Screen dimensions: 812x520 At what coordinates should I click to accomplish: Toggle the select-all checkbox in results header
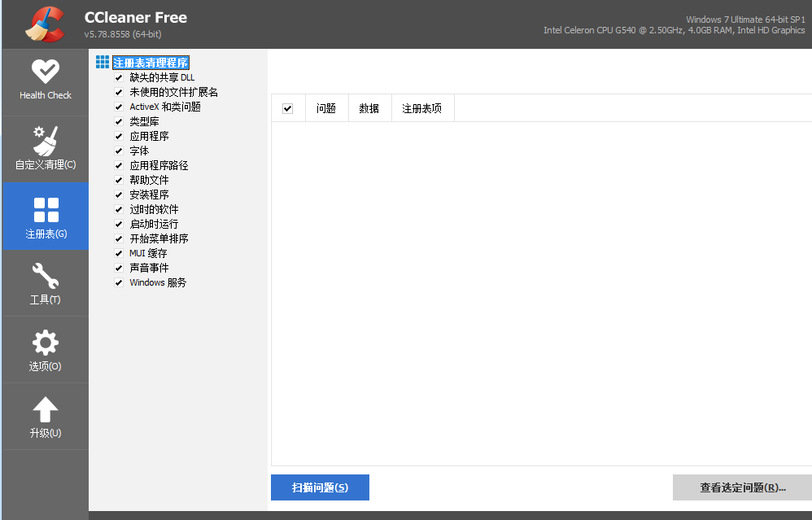[288, 107]
